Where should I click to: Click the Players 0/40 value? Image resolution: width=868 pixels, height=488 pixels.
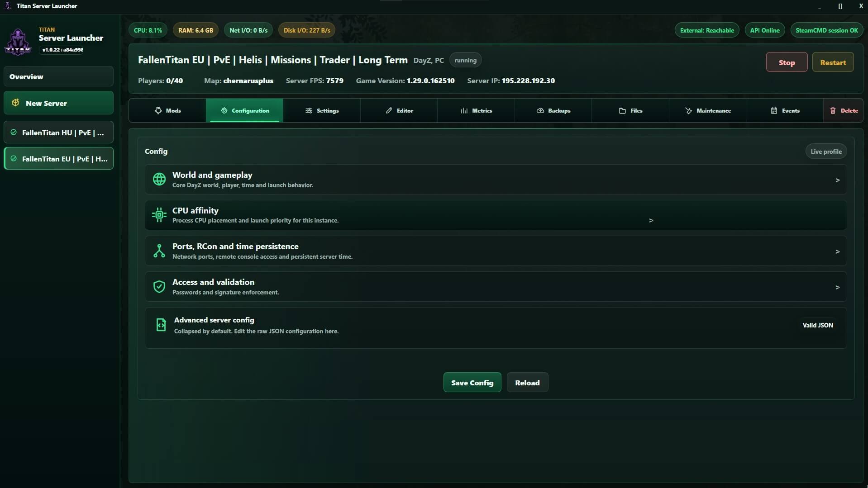click(x=174, y=81)
